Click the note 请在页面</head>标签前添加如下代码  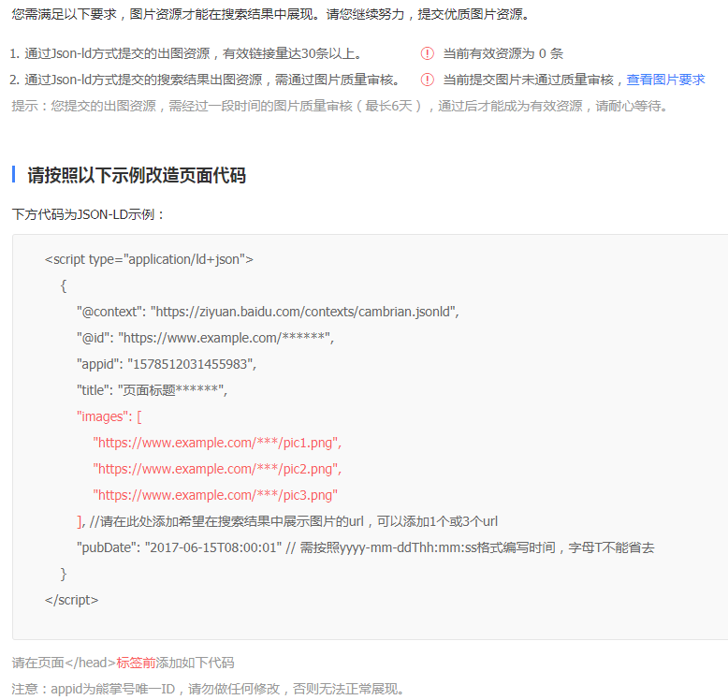pyautogui.click(x=123, y=663)
